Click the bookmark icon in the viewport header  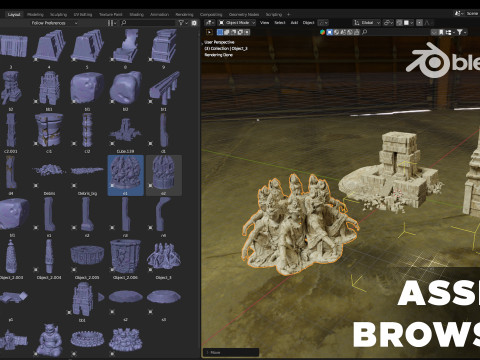pyautogui.click(x=441, y=32)
